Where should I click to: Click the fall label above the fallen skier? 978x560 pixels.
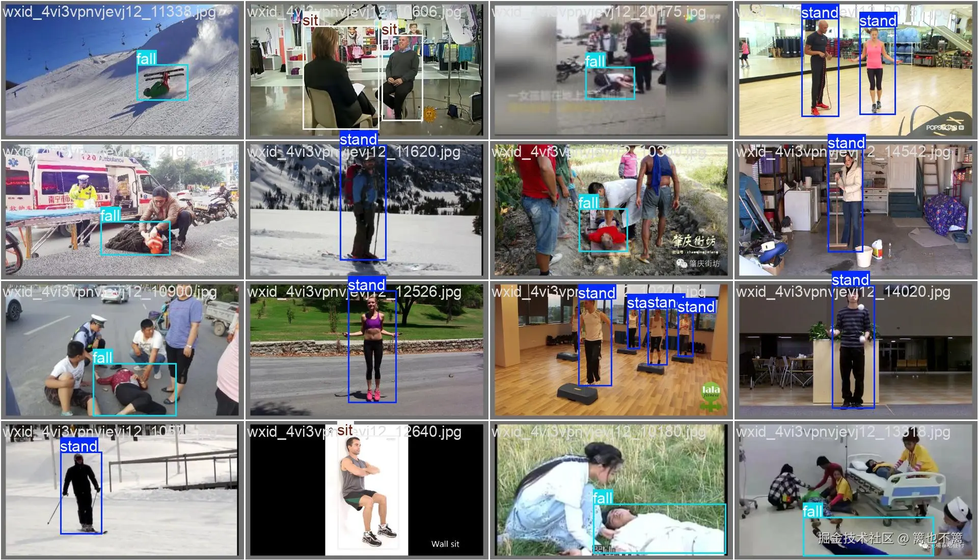pos(146,59)
